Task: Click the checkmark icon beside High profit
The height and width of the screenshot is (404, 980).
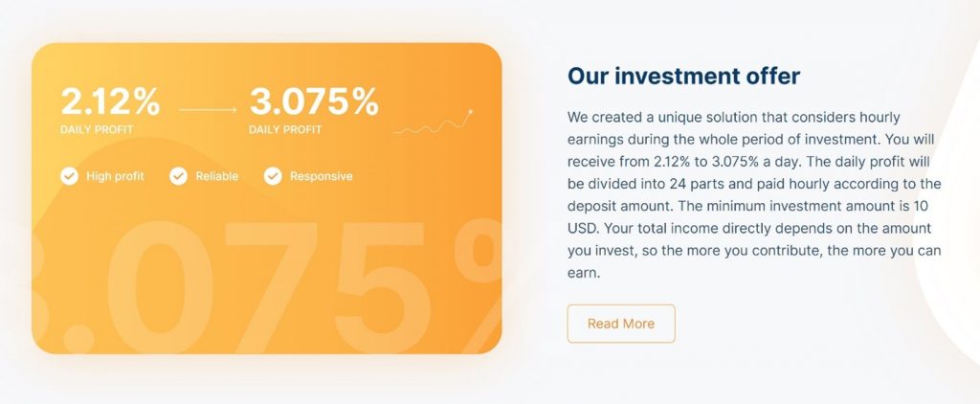Action: click(x=70, y=176)
